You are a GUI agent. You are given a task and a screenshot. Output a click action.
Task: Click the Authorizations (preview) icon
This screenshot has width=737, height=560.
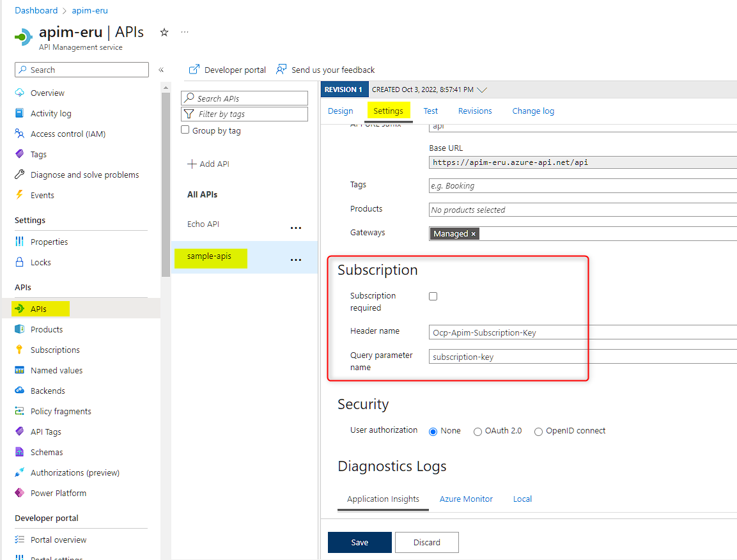point(19,472)
